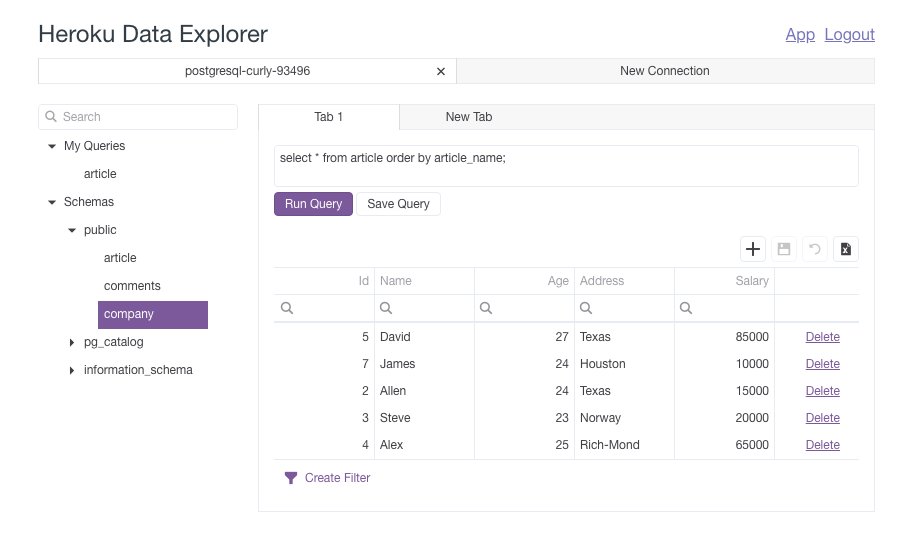Delete the Alex row

point(822,445)
